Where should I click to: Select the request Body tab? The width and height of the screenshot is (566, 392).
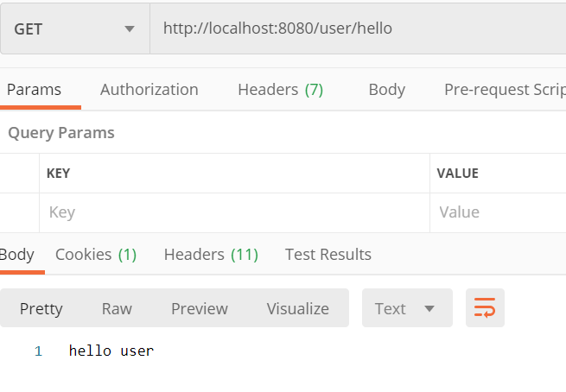386,90
